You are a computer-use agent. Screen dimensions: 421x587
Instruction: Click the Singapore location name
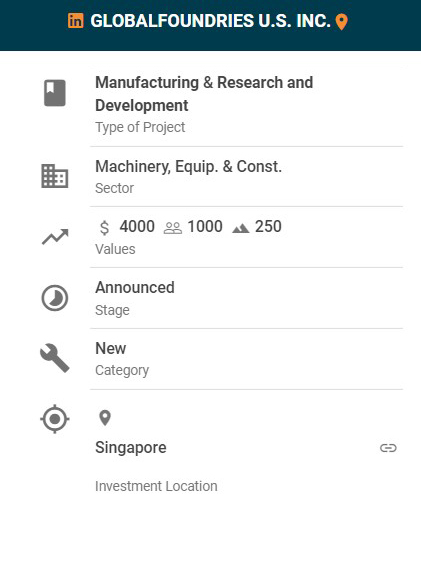pos(131,448)
